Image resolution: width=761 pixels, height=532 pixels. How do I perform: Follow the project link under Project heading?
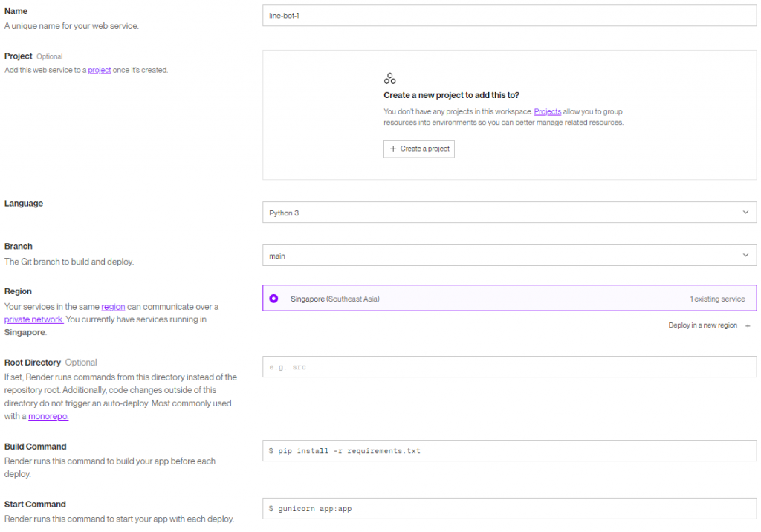point(100,71)
